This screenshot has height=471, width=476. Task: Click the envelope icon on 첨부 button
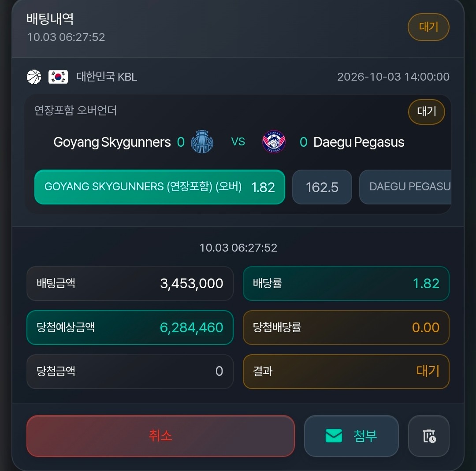pyautogui.click(x=334, y=436)
